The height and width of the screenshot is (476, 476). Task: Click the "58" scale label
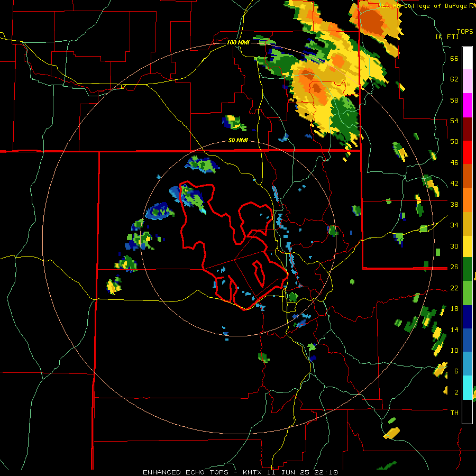[x=454, y=100]
